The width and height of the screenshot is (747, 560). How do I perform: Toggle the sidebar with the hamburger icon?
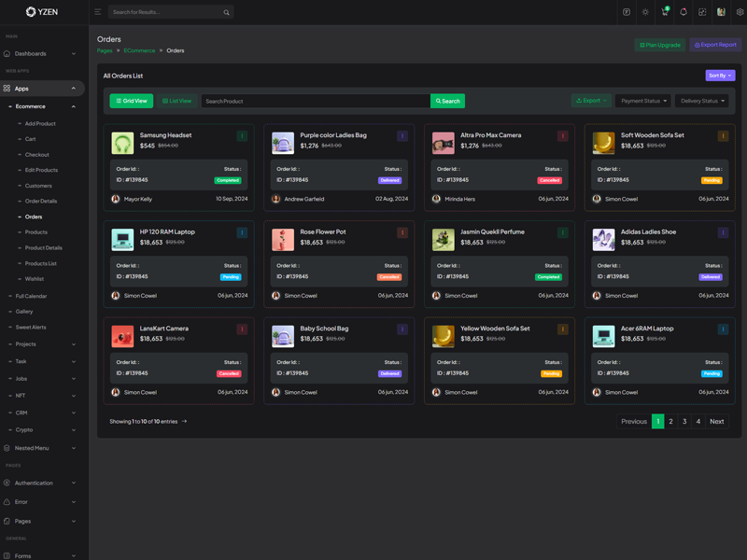click(97, 12)
